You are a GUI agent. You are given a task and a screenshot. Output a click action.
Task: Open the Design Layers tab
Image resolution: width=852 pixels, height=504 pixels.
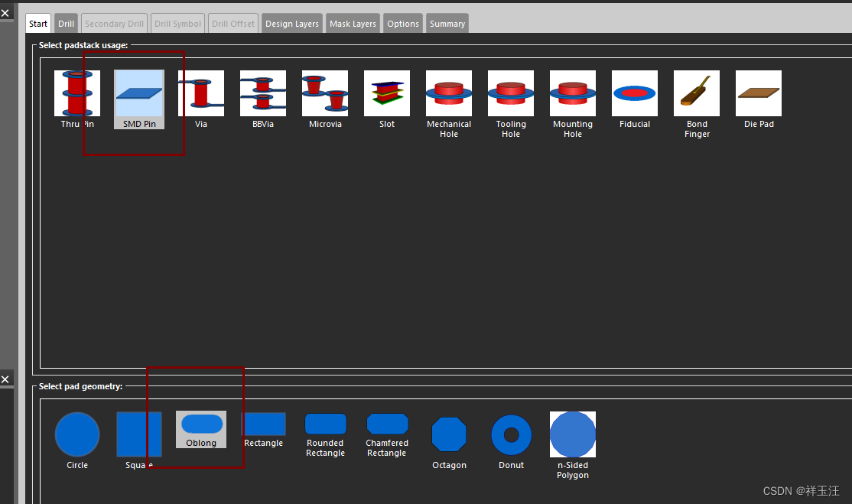tap(292, 24)
